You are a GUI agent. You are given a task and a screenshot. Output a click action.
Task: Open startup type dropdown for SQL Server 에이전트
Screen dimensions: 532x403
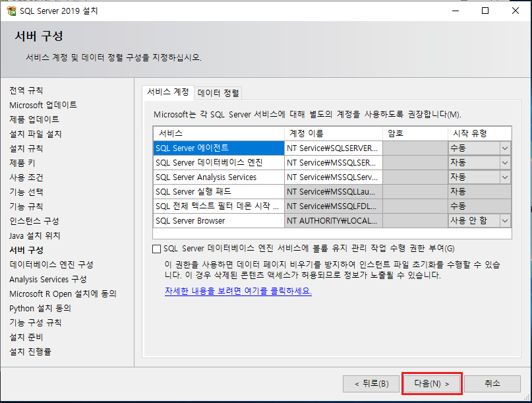[505, 148]
